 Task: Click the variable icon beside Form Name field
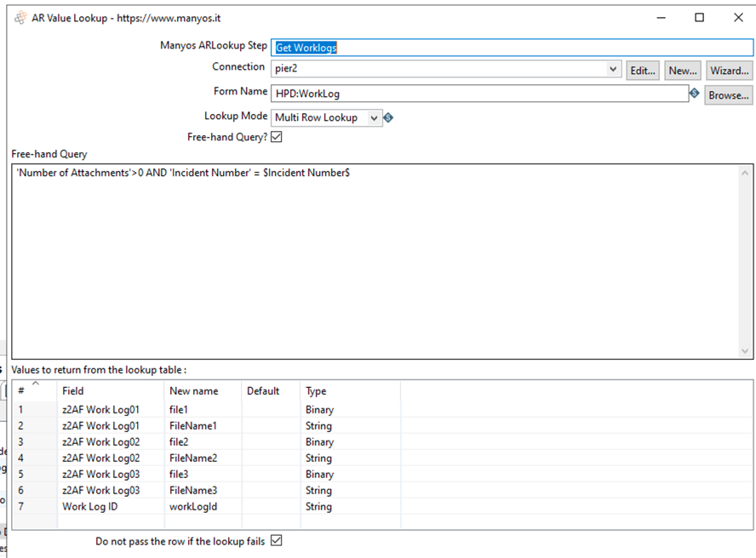point(695,93)
